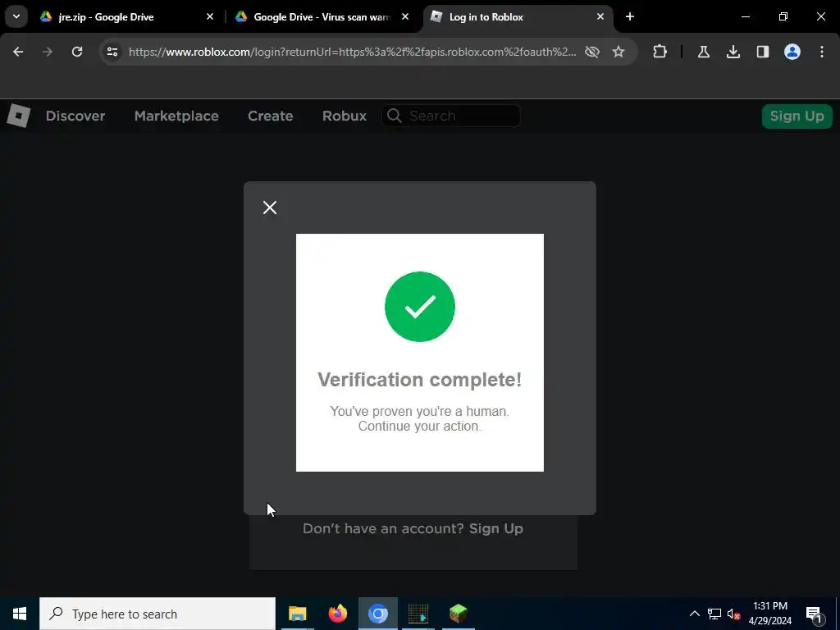Switch to Virus scan warning tab

pyautogui.click(x=322, y=16)
